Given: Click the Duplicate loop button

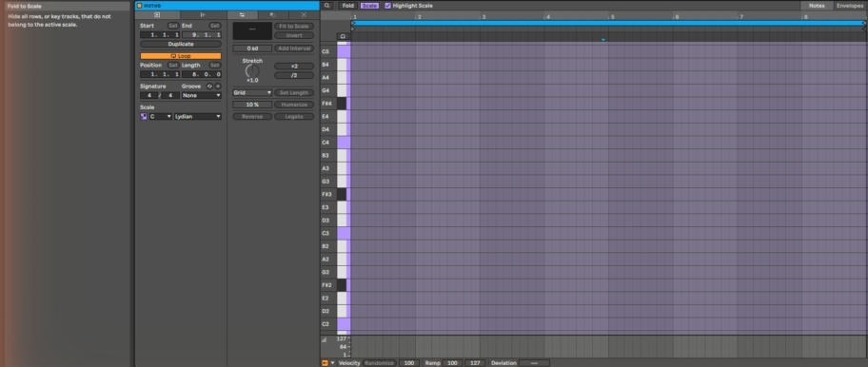Looking at the screenshot, I should 181,44.
